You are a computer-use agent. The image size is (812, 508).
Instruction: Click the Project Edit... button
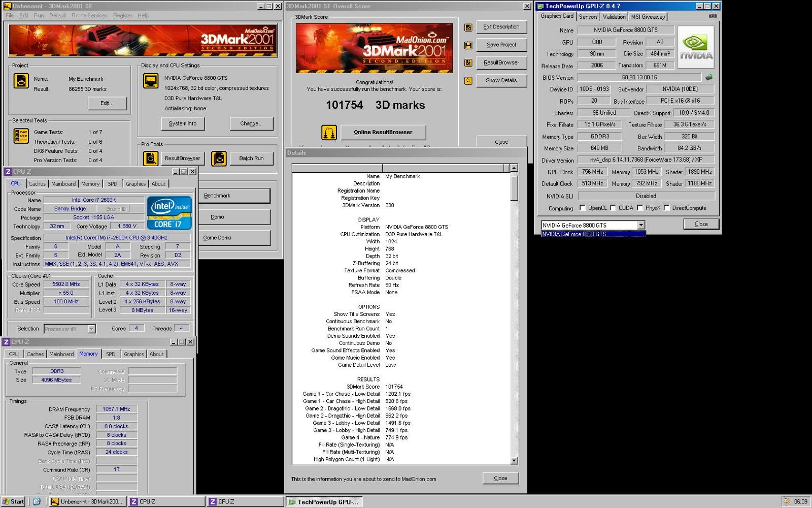[x=107, y=103]
